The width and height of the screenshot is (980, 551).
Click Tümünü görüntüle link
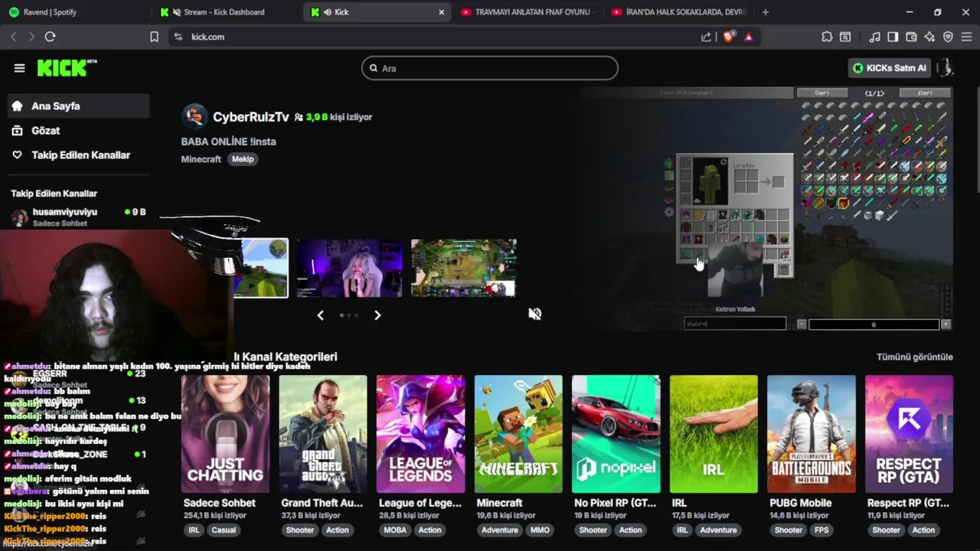point(915,357)
